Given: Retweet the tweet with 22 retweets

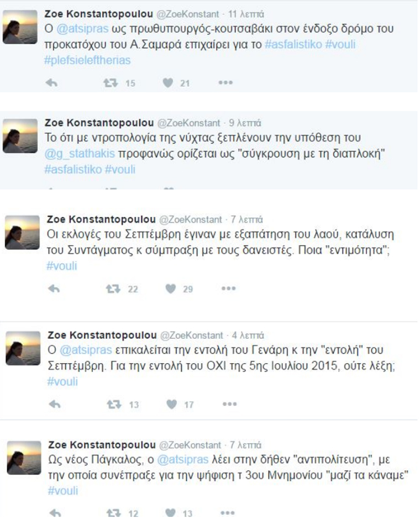Looking at the screenshot, I should (x=113, y=288).
